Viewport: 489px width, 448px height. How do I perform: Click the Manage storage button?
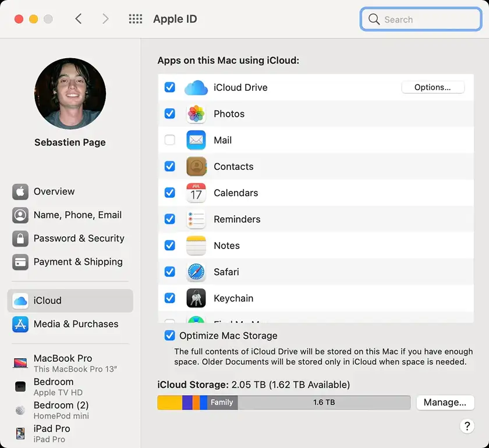445,403
